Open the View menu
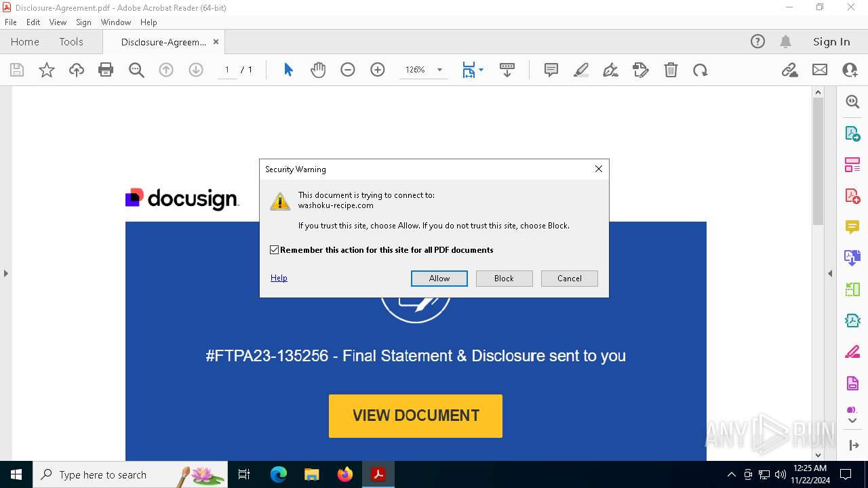 pyautogui.click(x=58, y=22)
